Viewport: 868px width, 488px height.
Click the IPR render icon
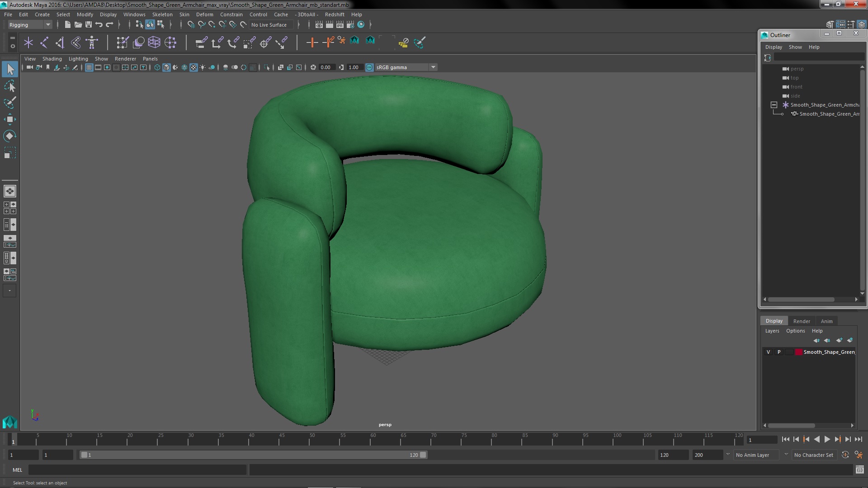pos(340,24)
